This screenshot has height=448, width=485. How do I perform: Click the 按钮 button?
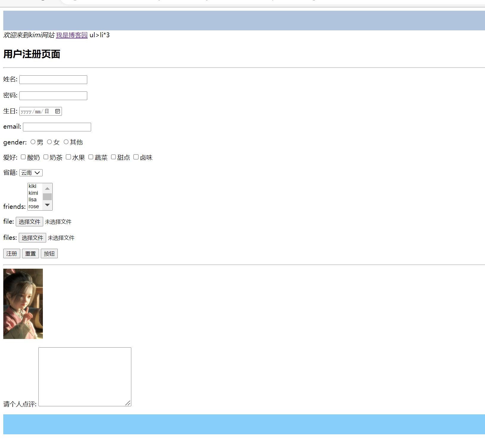click(x=49, y=253)
